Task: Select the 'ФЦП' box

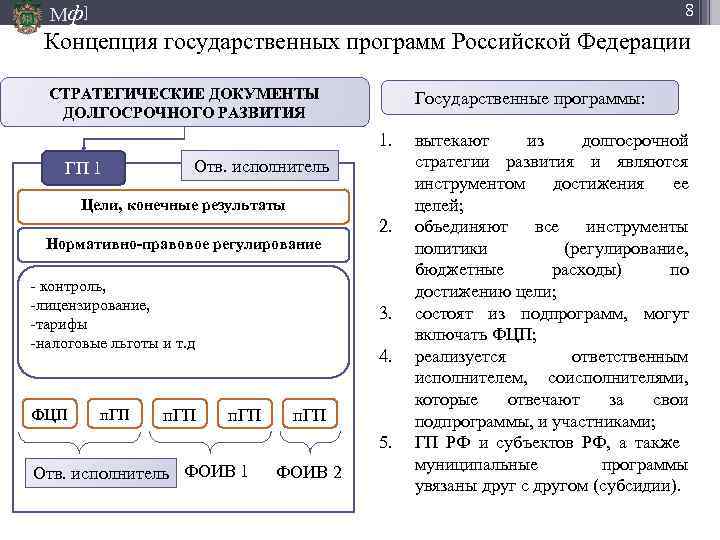Action: 49,414
